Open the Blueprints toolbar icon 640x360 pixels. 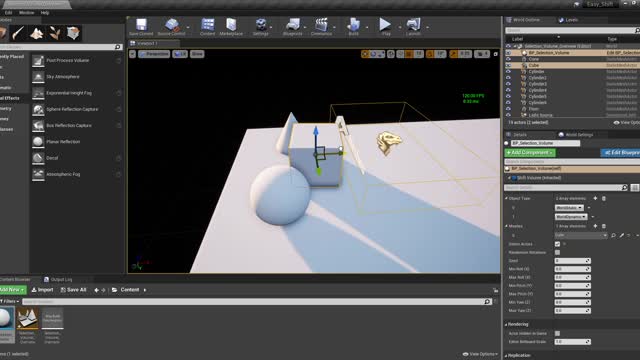pyautogui.click(x=292, y=25)
